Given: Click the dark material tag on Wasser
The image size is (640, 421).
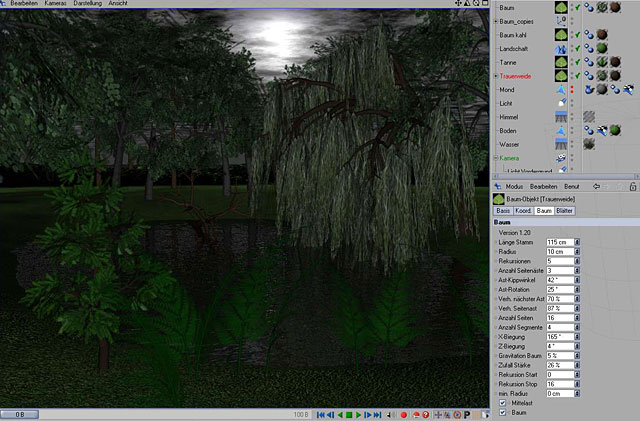Looking at the screenshot, I should click(589, 144).
